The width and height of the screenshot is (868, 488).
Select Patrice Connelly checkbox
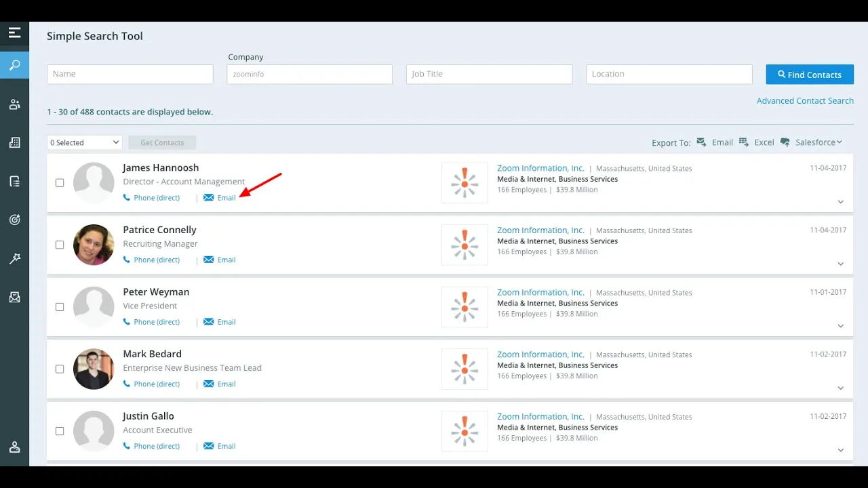click(x=60, y=245)
